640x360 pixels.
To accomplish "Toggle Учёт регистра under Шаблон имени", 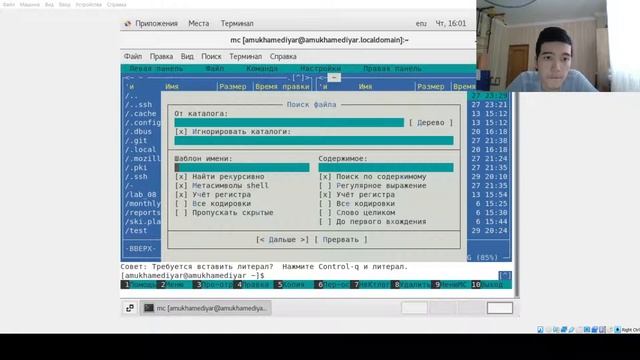I will [181, 195].
